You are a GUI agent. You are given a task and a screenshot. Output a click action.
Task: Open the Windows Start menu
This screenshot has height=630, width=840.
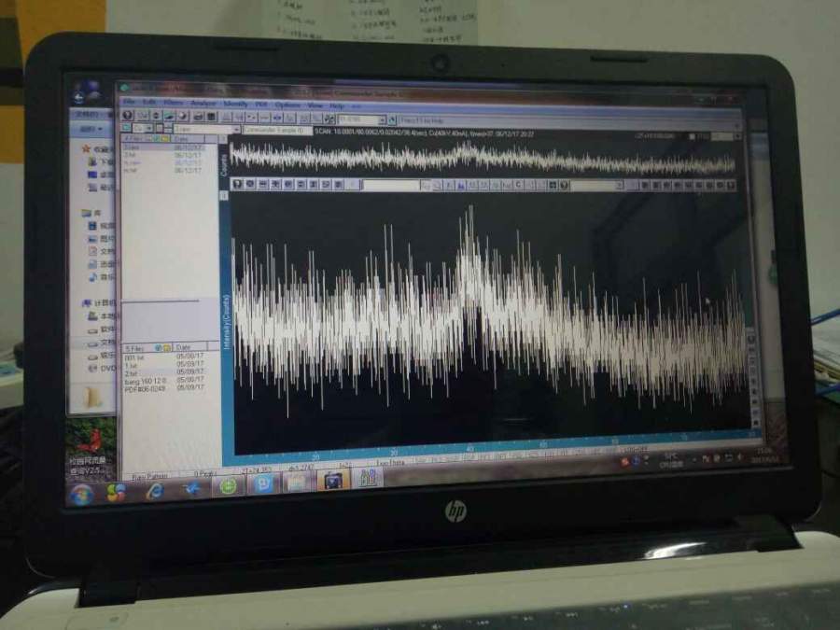pyautogui.click(x=82, y=494)
